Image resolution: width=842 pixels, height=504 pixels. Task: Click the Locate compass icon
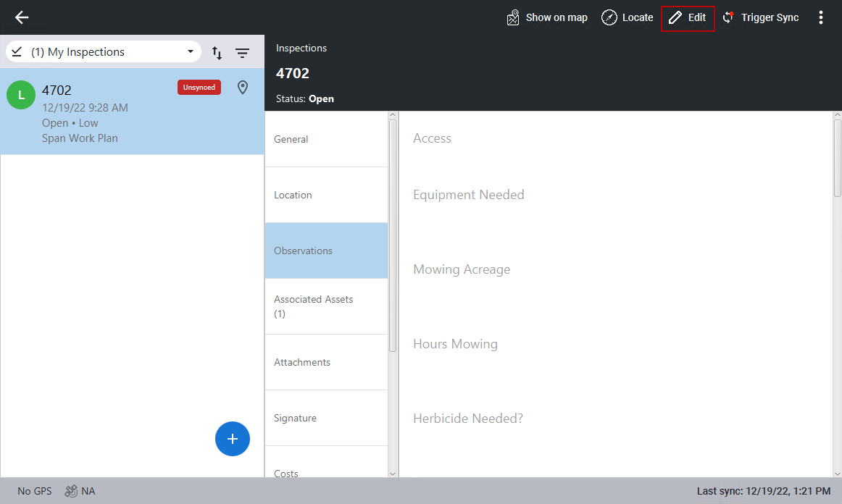[x=609, y=17]
